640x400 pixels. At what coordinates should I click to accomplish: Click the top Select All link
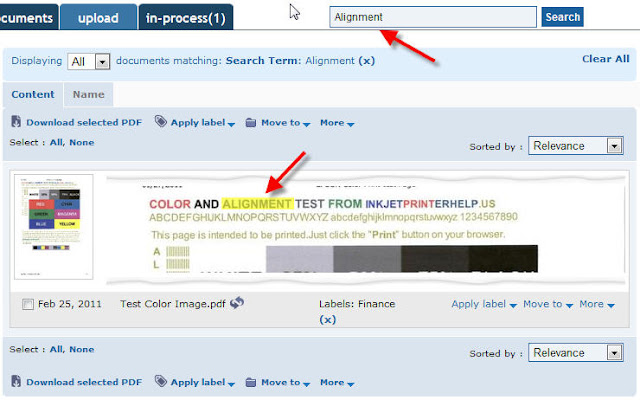click(x=57, y=142)
